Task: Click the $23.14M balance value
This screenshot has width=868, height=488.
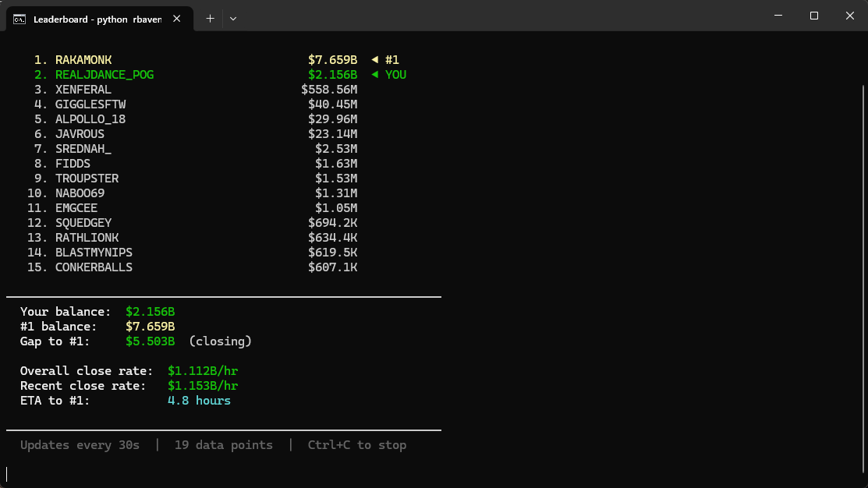Action: (333, 134)
